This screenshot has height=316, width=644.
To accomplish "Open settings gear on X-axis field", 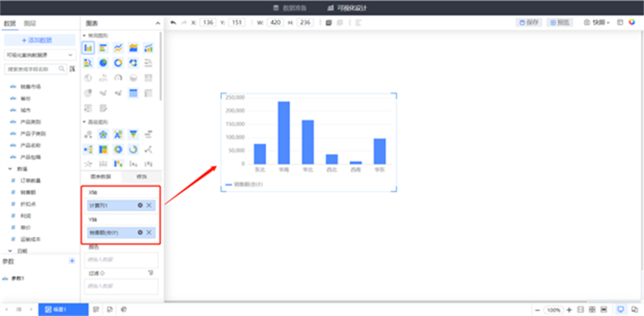I will 140,206.
